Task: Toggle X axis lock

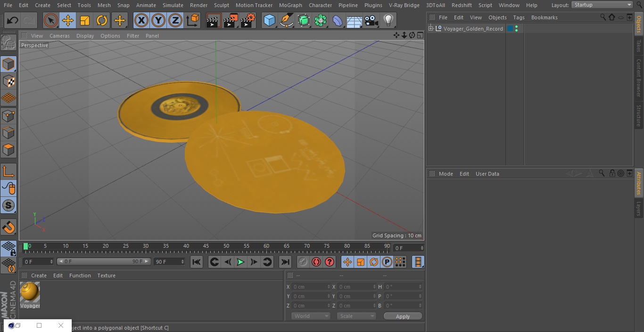Action: pyautogui.click(x=141, y=21)
